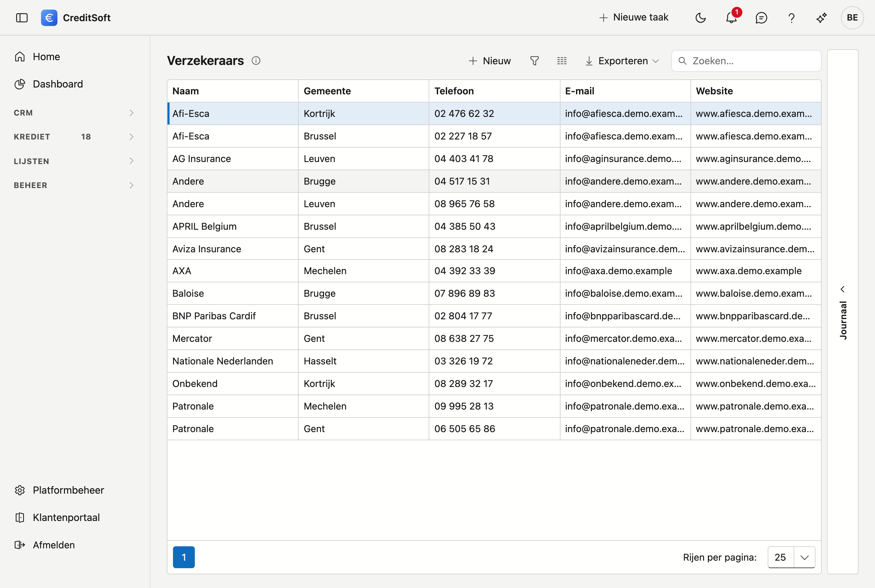875x588 pixels.
Task: Select the AXA row name
Action: [x=182, y=271]
